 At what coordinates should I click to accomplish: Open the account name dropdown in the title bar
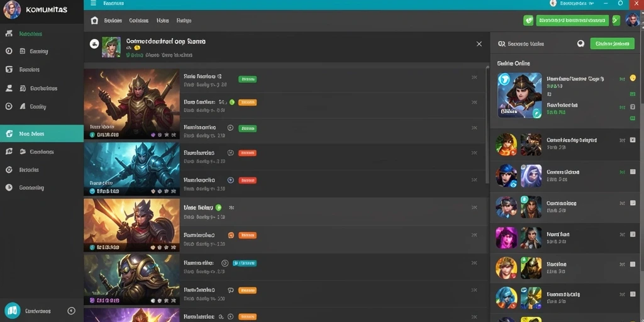pyautogui.click(x=577, y=3)
